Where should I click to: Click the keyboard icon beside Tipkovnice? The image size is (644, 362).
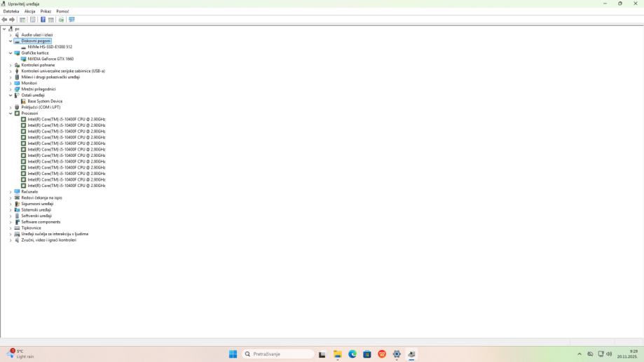point(17,228)
